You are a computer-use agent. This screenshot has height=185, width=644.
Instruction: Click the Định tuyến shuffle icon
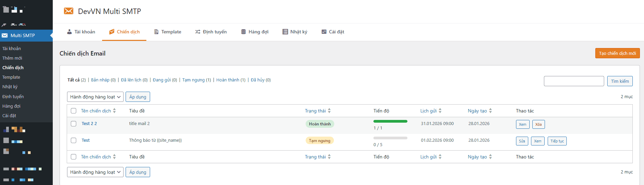(197, 32)
